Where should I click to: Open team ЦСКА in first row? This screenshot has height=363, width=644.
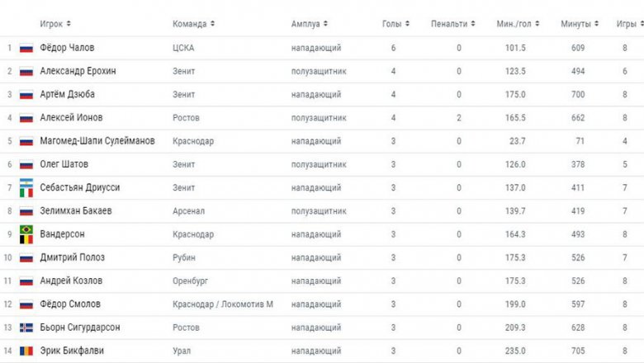[183, 48]
